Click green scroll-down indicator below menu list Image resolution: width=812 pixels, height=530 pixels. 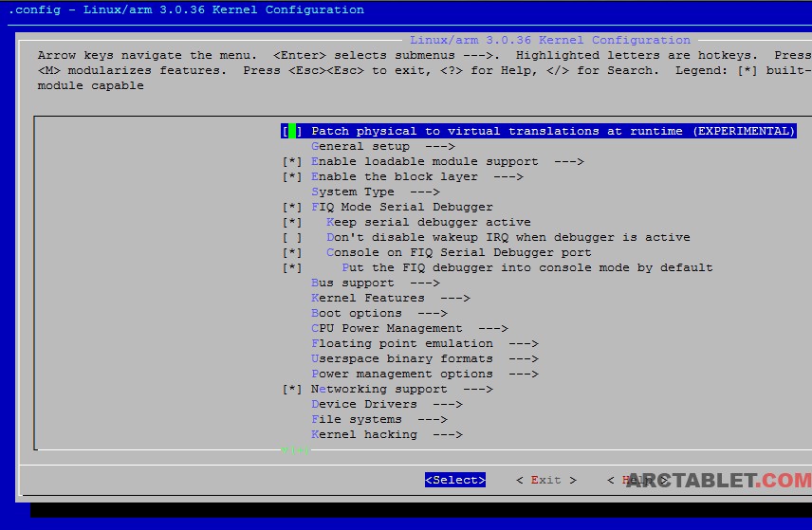pyautogui.click(x=295, y=450)
